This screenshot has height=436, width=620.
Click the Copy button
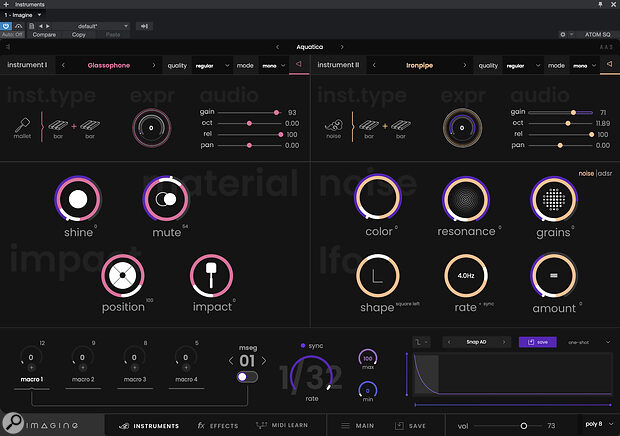tap(79, 34)
